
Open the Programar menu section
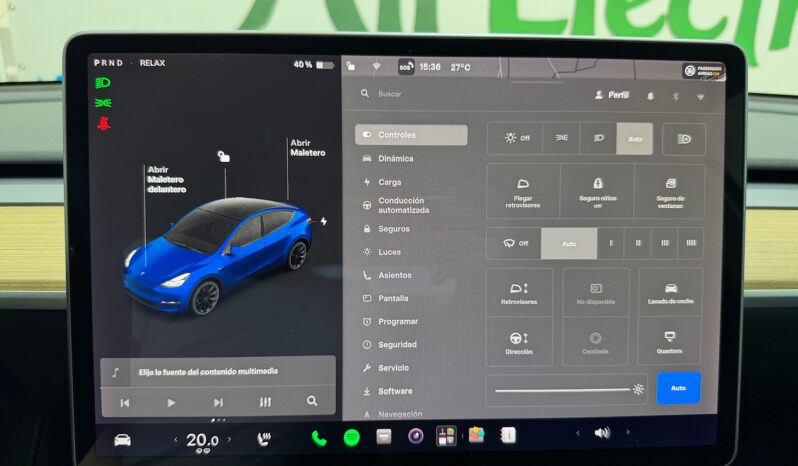point(390,322)
